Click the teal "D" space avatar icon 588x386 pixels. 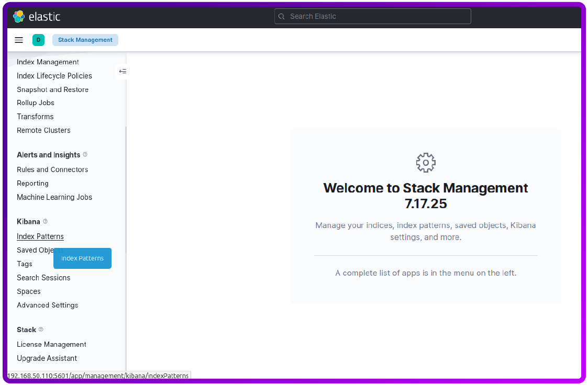coord(38,40)
